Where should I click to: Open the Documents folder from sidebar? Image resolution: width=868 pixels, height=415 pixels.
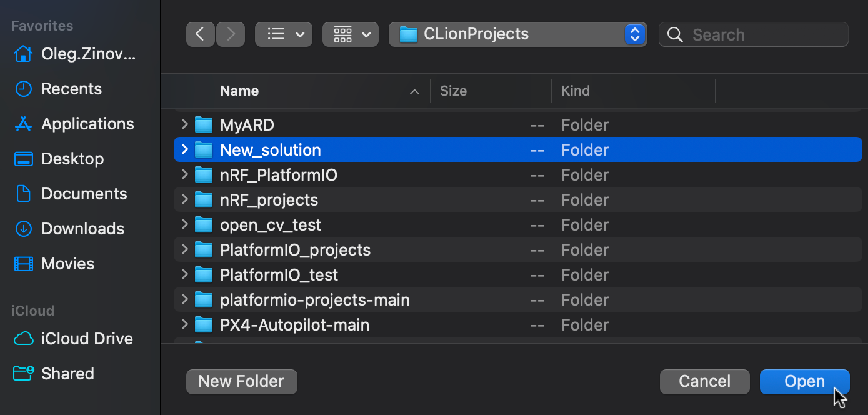[x=84, y=193]
